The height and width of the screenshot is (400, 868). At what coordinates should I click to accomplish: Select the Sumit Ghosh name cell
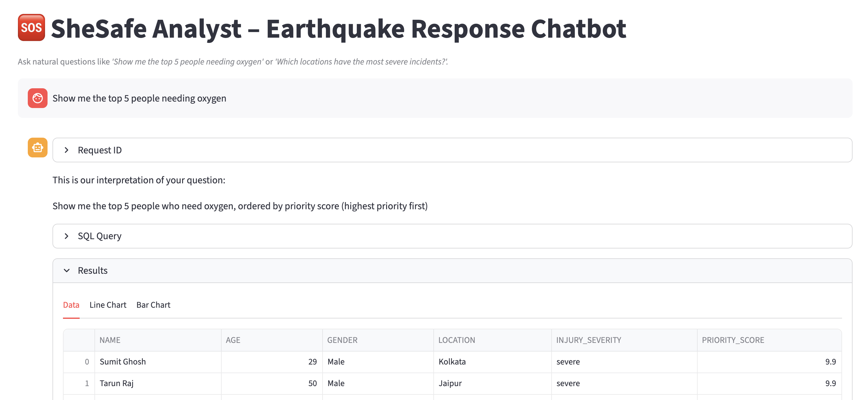click(123, 362)
